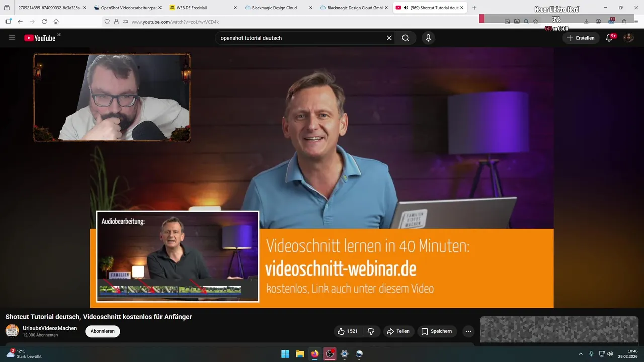Like the video with thumbs up

(x=348, y=331)
